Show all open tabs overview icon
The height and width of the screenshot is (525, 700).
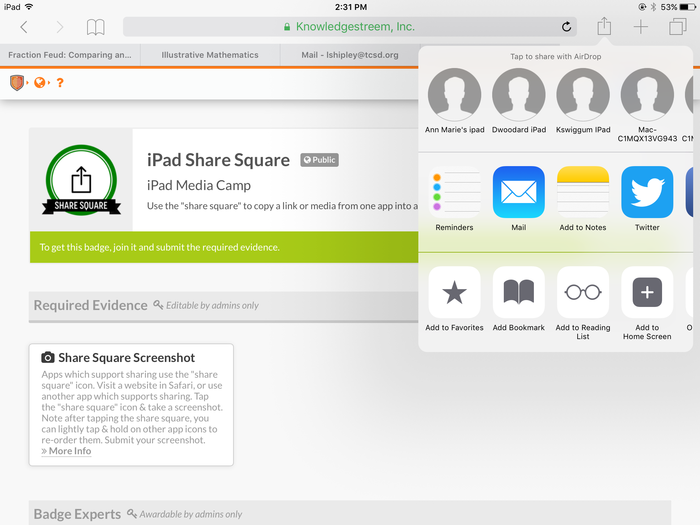pos(677,27)
